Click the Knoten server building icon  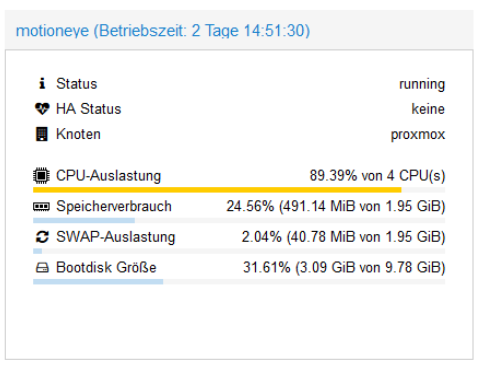click(x=42, y=134)
